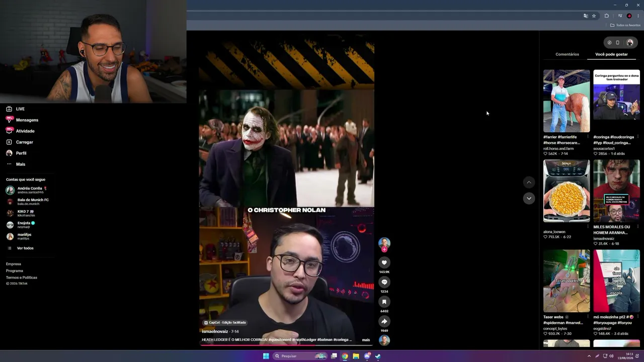Click the #batman hashtag in caption
644x362 pixels.
(325, 340)
